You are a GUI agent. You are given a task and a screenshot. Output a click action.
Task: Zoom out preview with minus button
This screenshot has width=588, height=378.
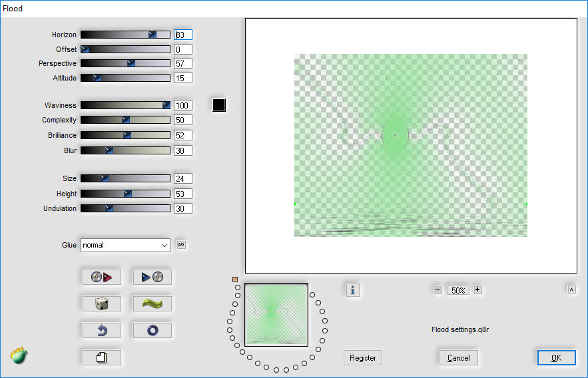(438, 290)
